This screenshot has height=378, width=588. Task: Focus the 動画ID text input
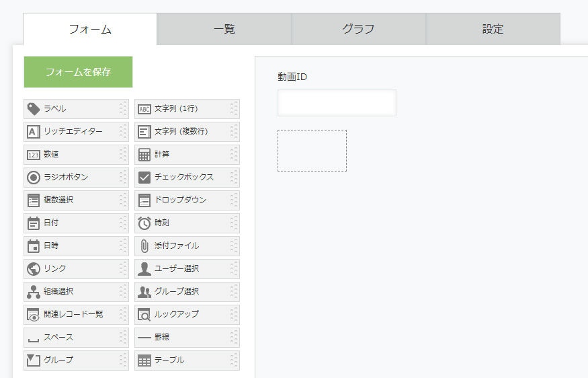[x=337, y=102]
